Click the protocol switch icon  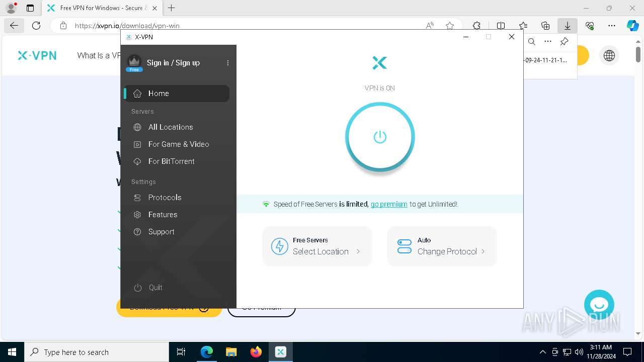coord(405,246)
